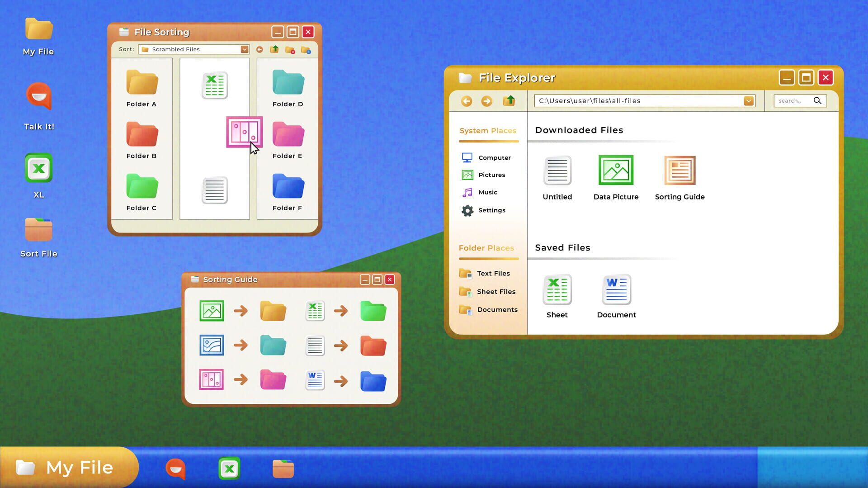This screenshot has height=488, width=868.
Task: Select Documents in Folder Places sidebar
Action: [x=497, y=309]
